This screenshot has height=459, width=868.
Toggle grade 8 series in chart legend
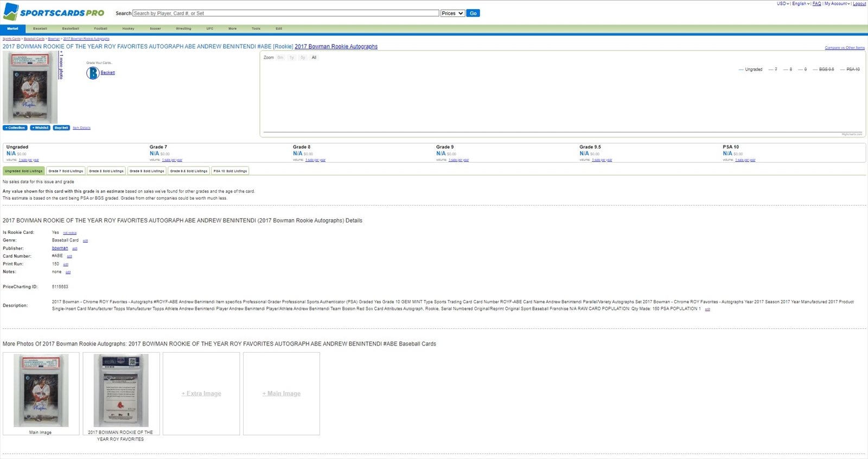tap(788, 69)
